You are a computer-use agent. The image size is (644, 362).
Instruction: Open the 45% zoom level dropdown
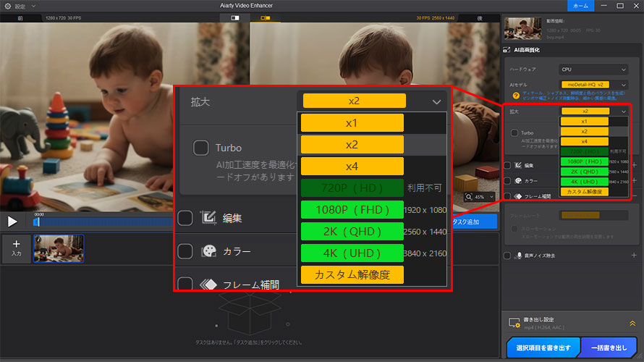tap(483, 197)
